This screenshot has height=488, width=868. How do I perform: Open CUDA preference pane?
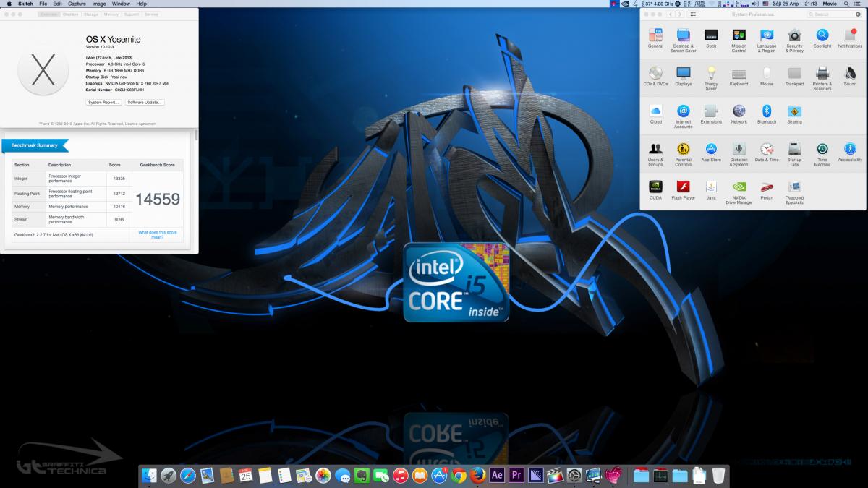coord(655,190)
